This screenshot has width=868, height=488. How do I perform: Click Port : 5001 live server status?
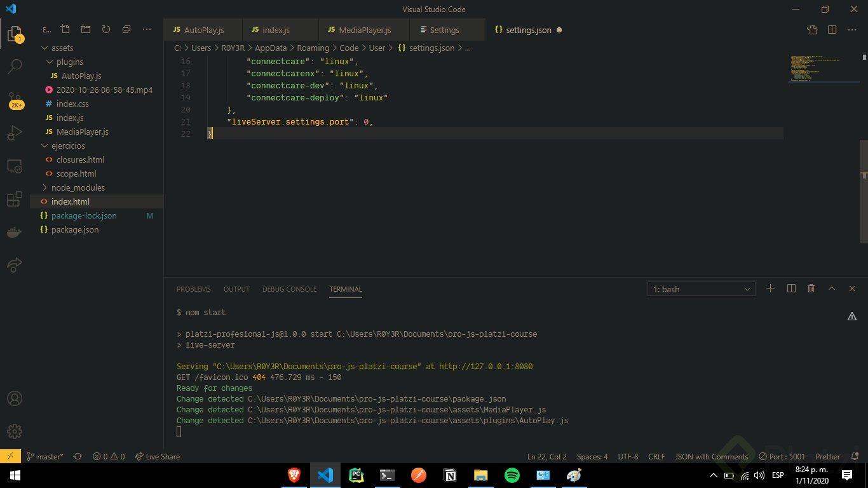click(782, 456)
